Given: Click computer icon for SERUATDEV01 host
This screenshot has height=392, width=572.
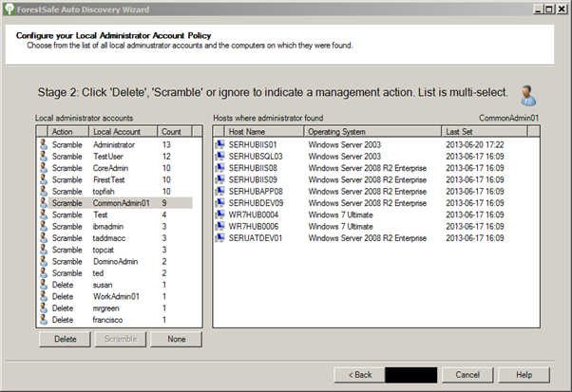Looking at the screenshot, I should pos(220,238).
